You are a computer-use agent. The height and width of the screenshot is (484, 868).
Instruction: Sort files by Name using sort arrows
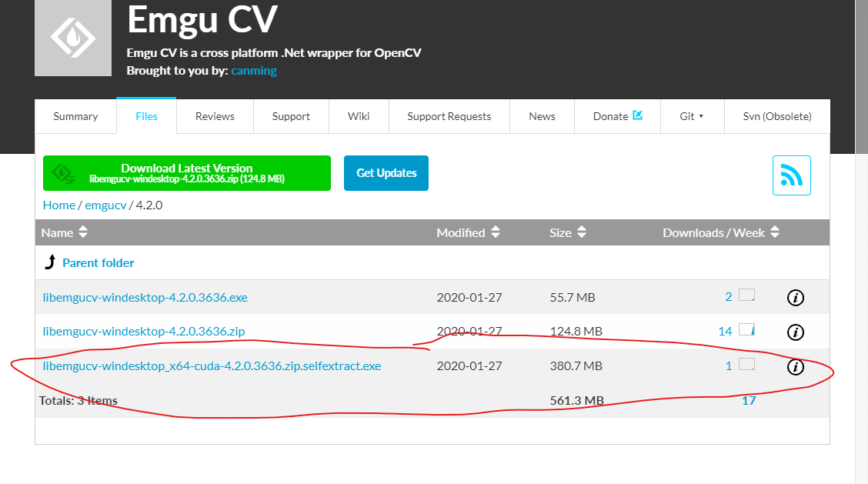83,232
